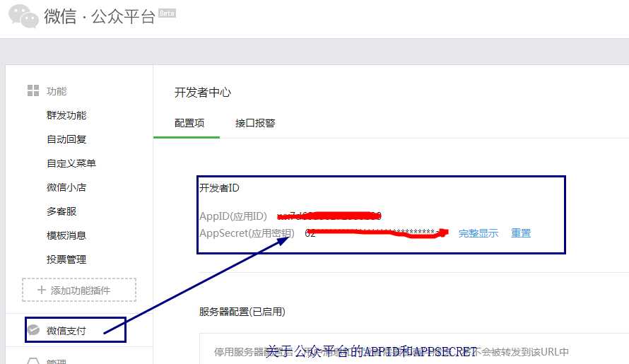The image size is (629, 364).
Task: Click the Beta badge beside the title
Action: point(167,13)
